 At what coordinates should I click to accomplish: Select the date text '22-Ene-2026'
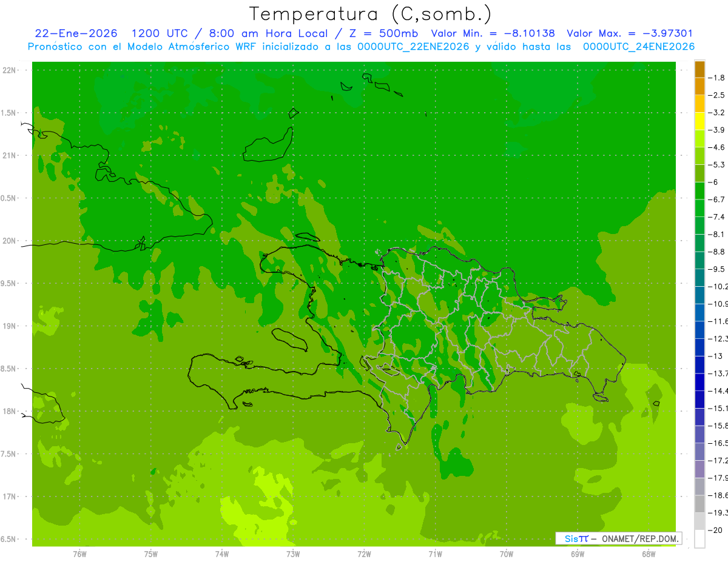coord(76,33)
